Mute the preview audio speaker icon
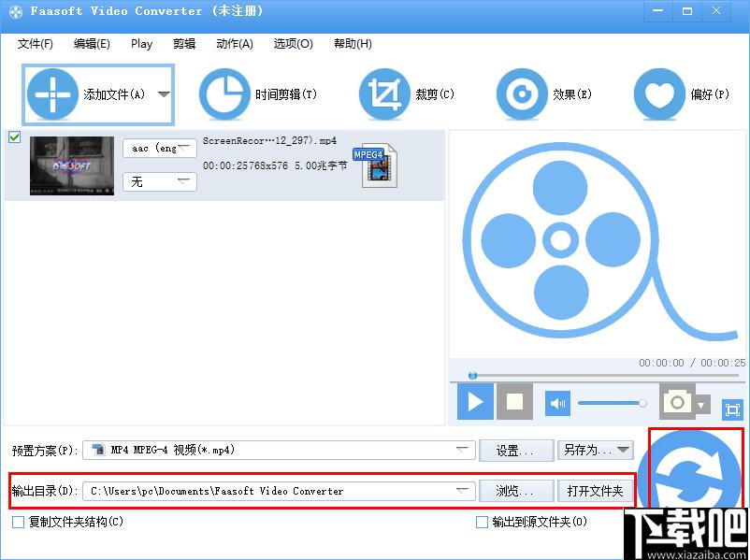Screen dimensions: 750x560 [557, 403]
